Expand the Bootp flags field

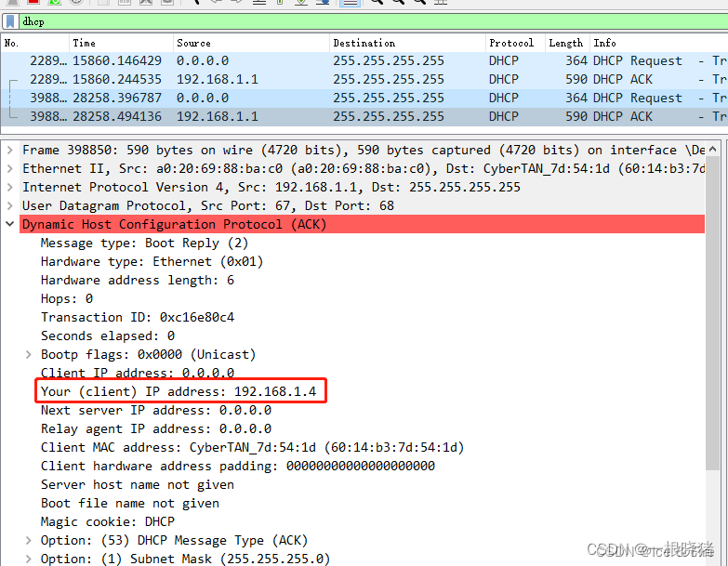pos(28,354)
